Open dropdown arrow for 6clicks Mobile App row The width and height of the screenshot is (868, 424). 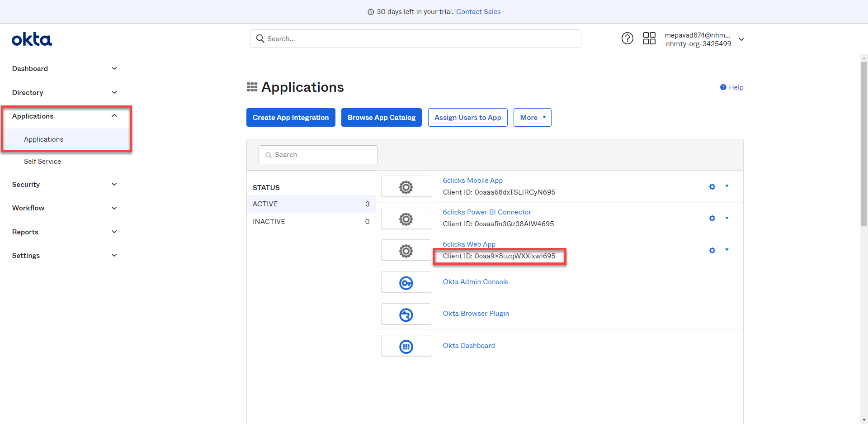[x=727, y=186]
